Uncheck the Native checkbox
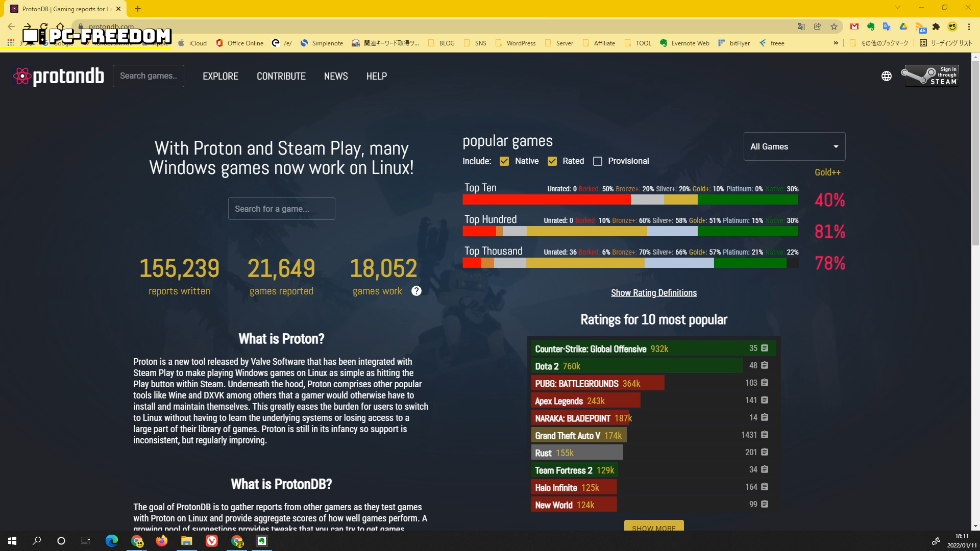The image size is (980, 551). [504, 161]
